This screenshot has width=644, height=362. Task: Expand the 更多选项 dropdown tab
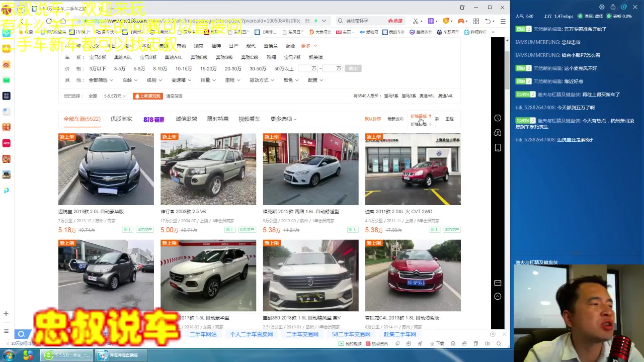coord(283,119)
